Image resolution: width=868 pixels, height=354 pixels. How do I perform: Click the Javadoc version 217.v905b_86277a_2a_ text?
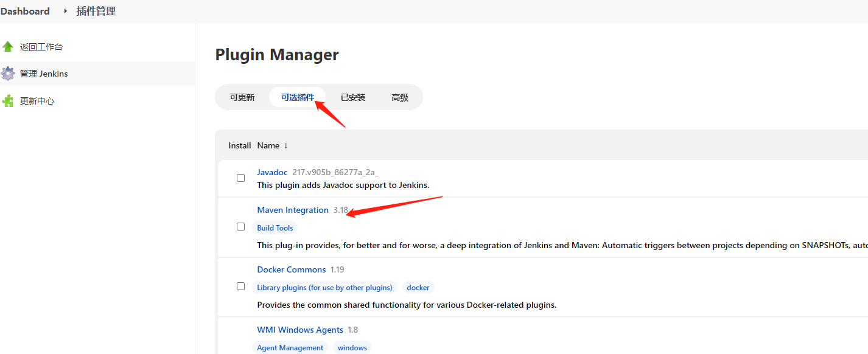[335, 172]
